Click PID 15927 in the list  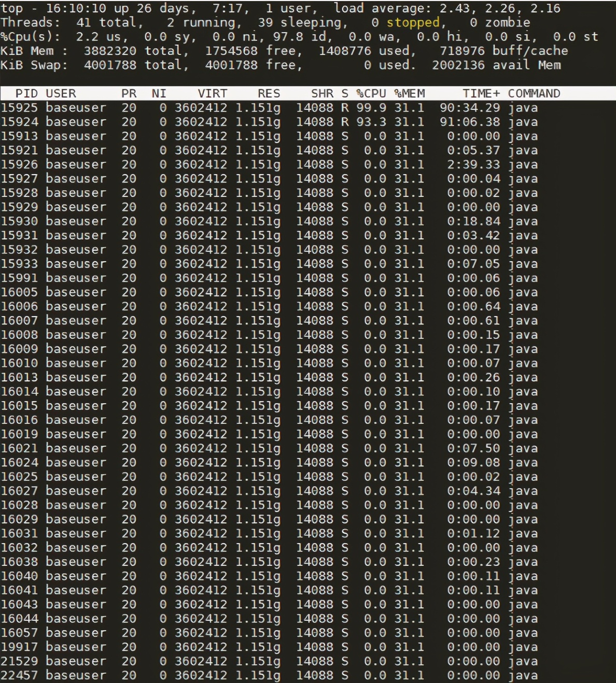tap(19, 178)
